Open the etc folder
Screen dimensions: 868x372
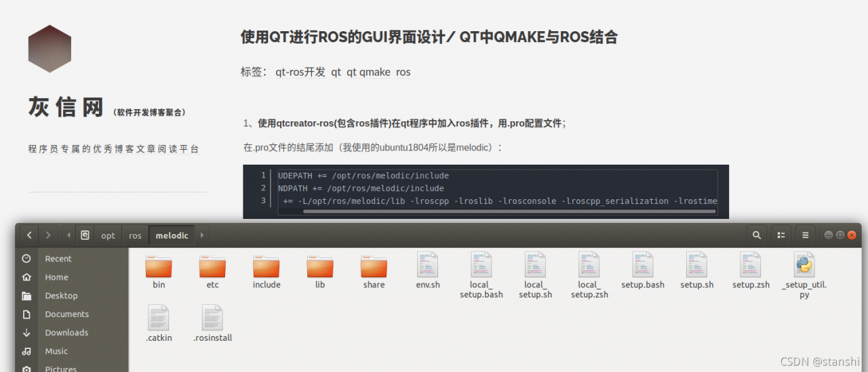click(x=212, y=271)
